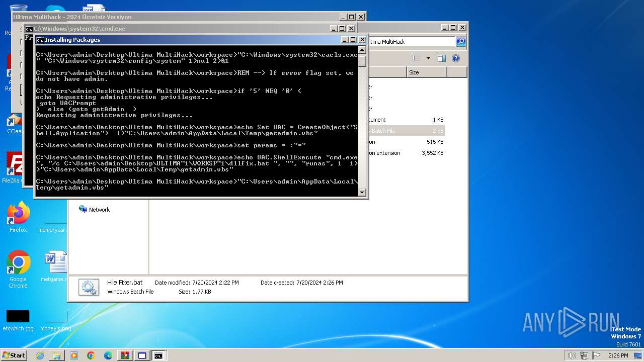Launch Microsoft Edge from the taskbar
The height and width of the screenshot is (362, 644).
click(x=108, y=355)
